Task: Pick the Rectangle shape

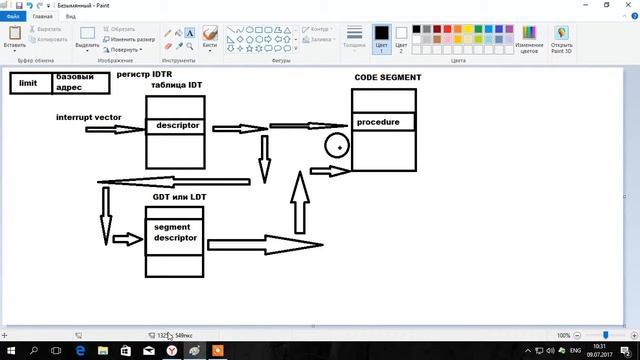Action: (259, 30)
